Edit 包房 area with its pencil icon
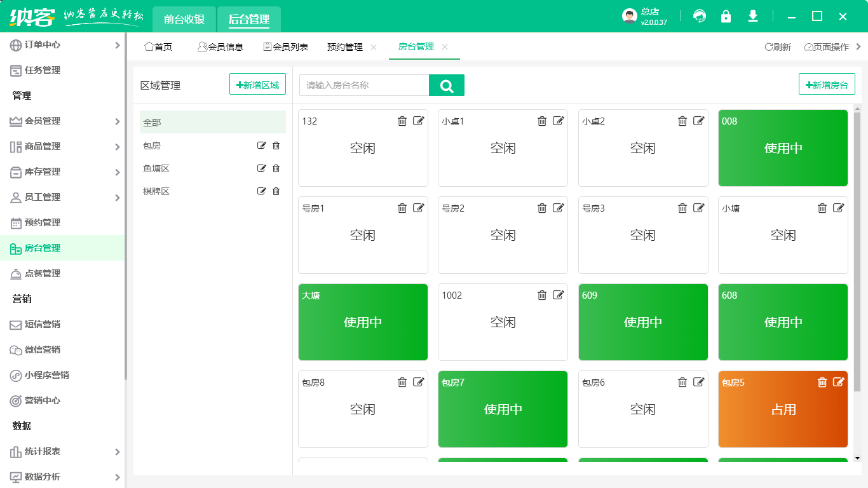 261,146
